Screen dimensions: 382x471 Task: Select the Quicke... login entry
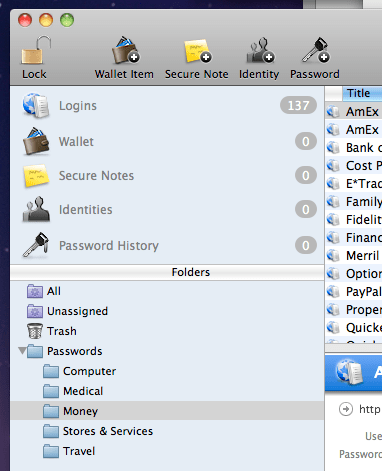[x=354, y=327]
